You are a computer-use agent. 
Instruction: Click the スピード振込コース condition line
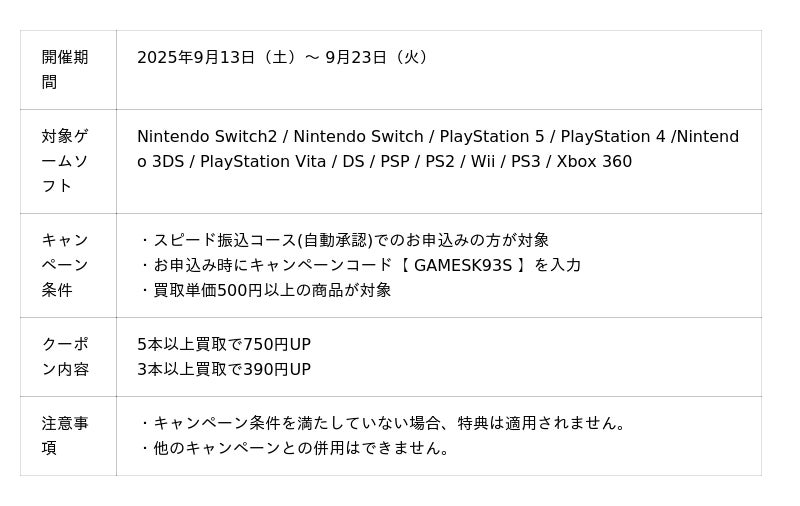(x=344, y=241)
